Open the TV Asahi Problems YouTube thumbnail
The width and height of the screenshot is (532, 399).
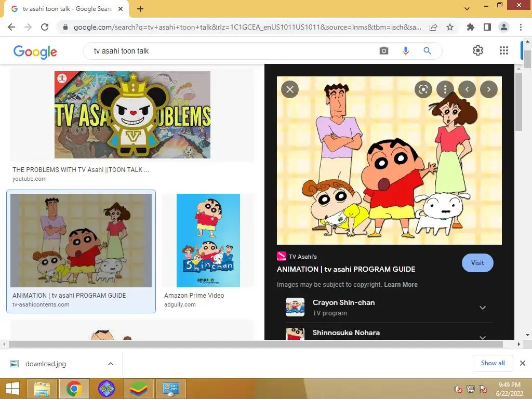(132, 115)
